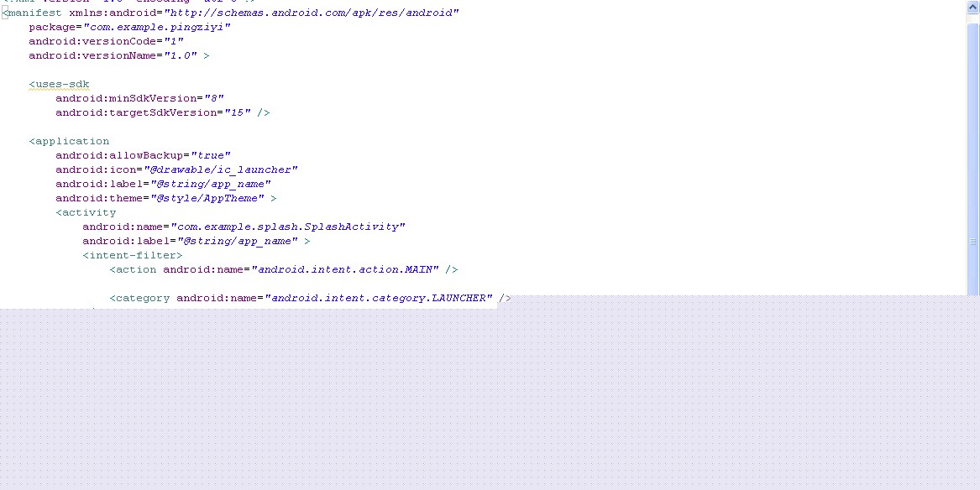This screenshot has width=980, height=490.
Task: Click the underlined uses-sdk tag
Action: pyautogui.click(x=60, y=84)
